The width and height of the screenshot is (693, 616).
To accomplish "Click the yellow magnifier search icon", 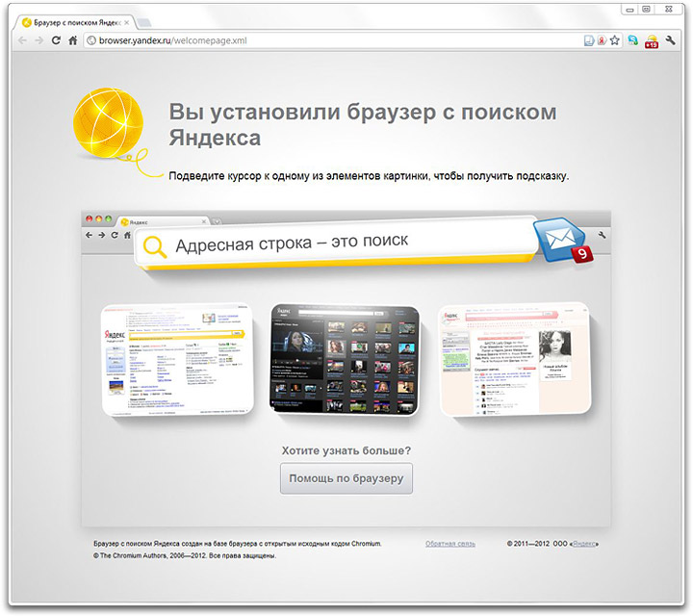I will (x=154, y=246).
